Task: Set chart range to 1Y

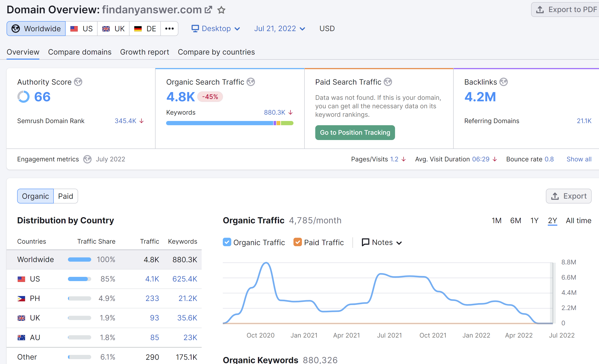Action: [x=534, y=221]
